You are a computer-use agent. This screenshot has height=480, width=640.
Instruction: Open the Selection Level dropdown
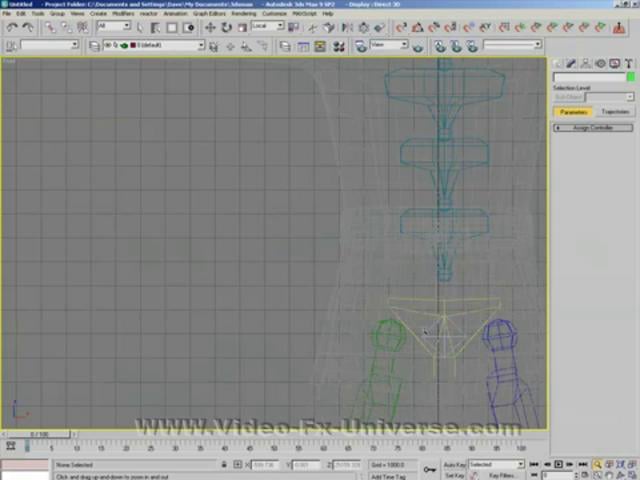coord(609,97)
